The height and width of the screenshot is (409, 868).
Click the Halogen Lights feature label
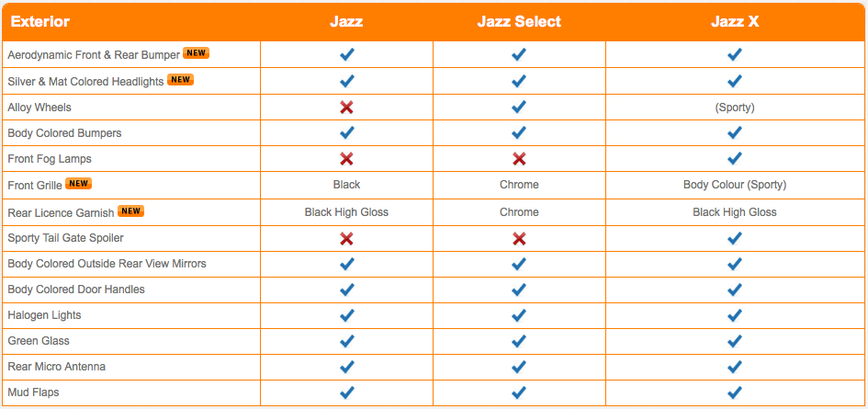[x=44, y=315]
